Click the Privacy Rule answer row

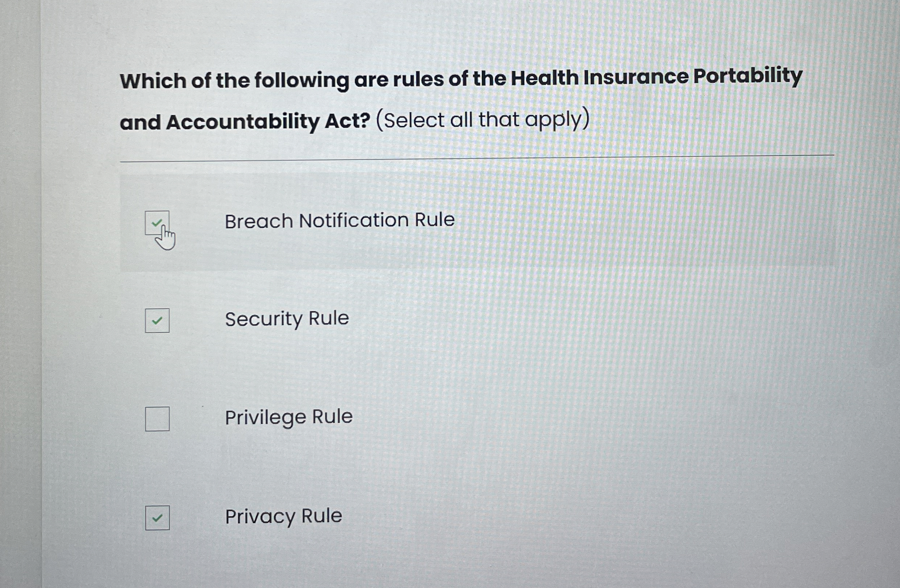(416, 518)
